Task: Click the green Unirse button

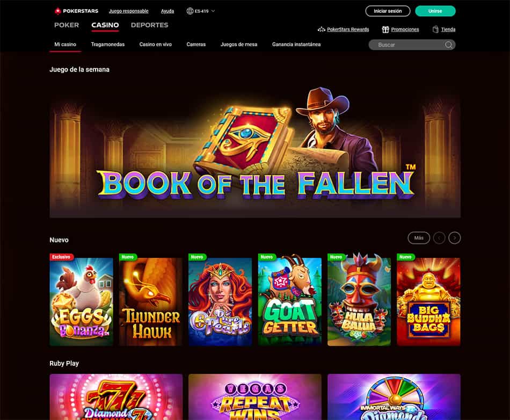Action: pos(435,11)
